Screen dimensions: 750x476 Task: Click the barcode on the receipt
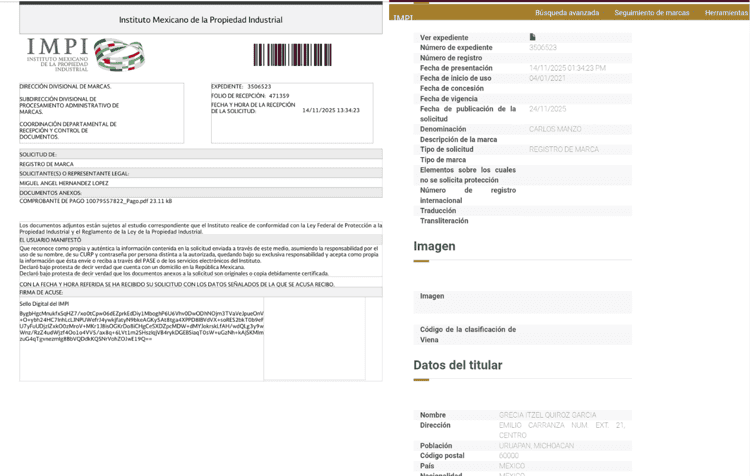[291, 55]
